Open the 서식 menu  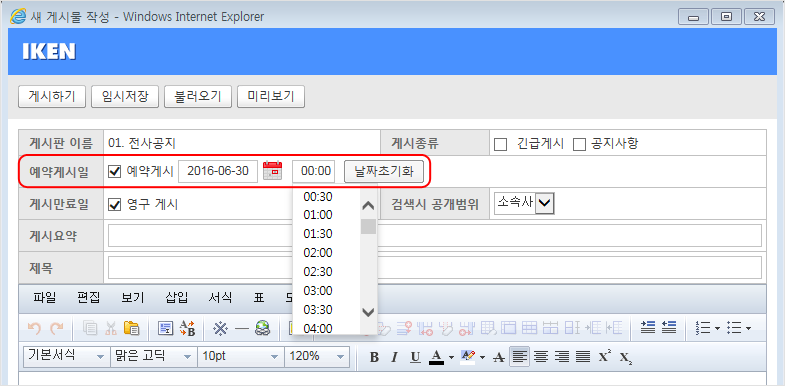coord(220,298)
